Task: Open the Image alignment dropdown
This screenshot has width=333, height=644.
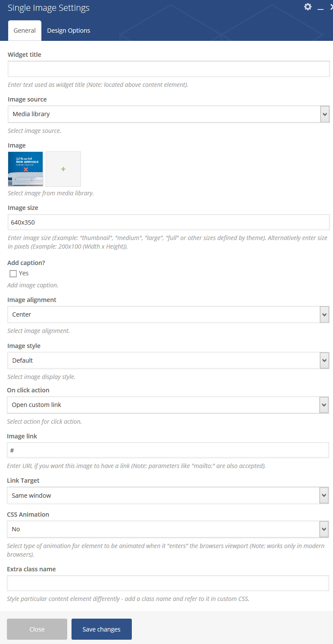Action: click(168, 314)
